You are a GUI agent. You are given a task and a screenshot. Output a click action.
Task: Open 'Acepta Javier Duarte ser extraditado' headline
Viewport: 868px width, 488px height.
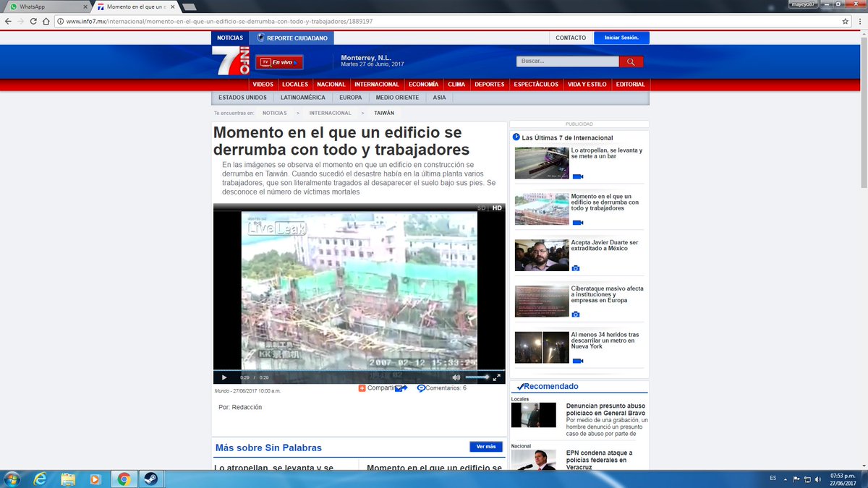605,245
